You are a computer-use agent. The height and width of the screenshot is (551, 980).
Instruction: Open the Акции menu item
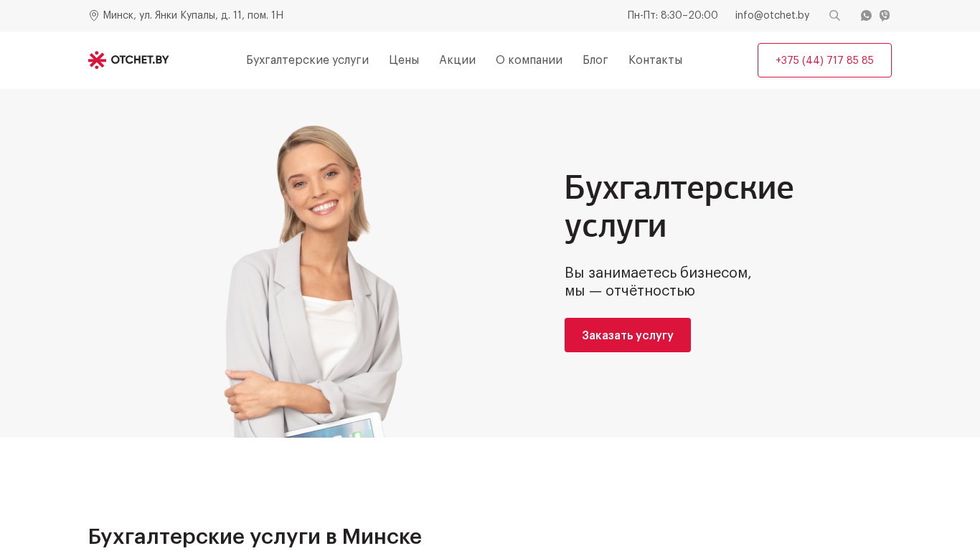457,60
